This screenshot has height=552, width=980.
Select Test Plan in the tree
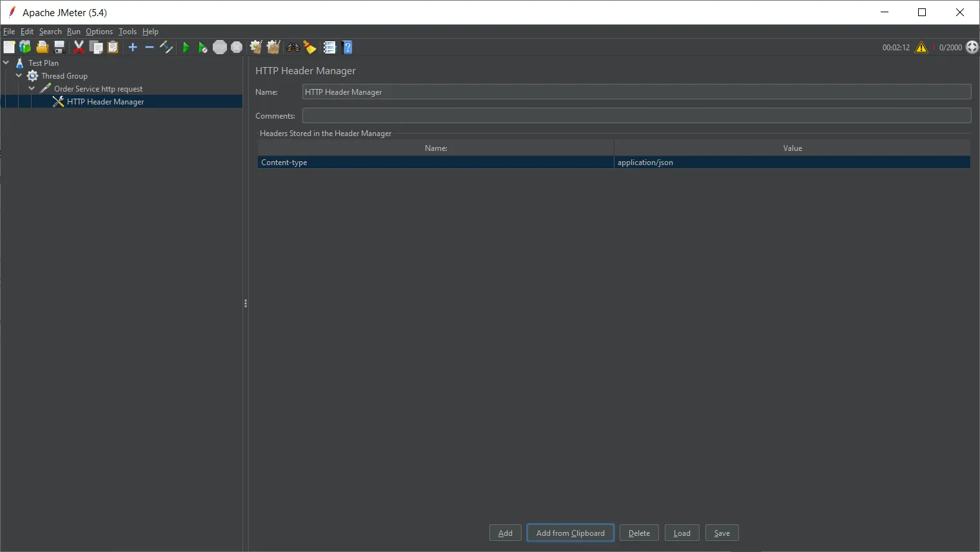click(43, 63)
